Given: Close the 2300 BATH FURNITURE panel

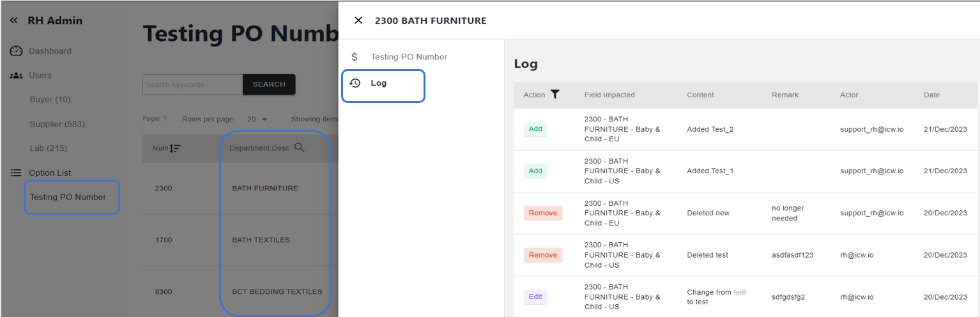Looking at the screenshot, I should coord(358,20).
